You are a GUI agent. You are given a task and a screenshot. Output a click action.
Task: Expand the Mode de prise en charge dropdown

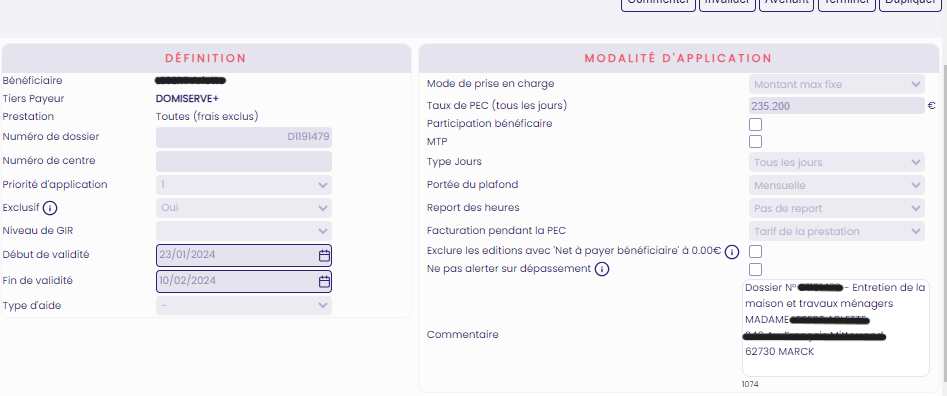tap(836, 85)
